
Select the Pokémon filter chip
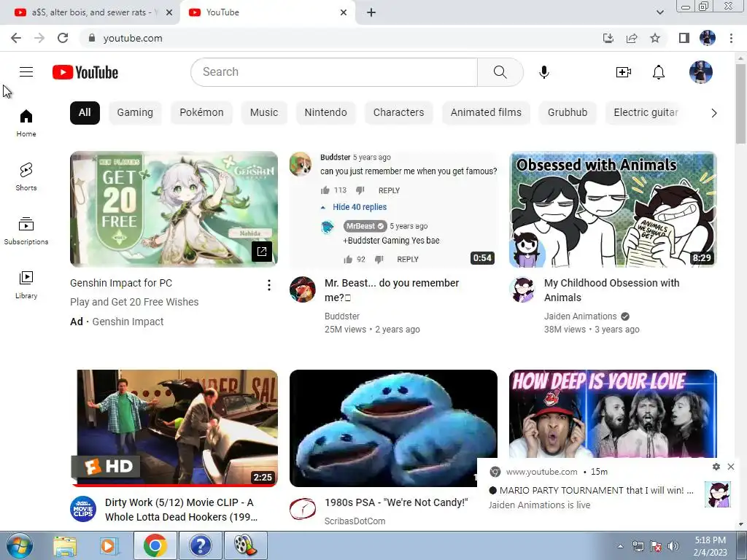click(x=201, y=113)
